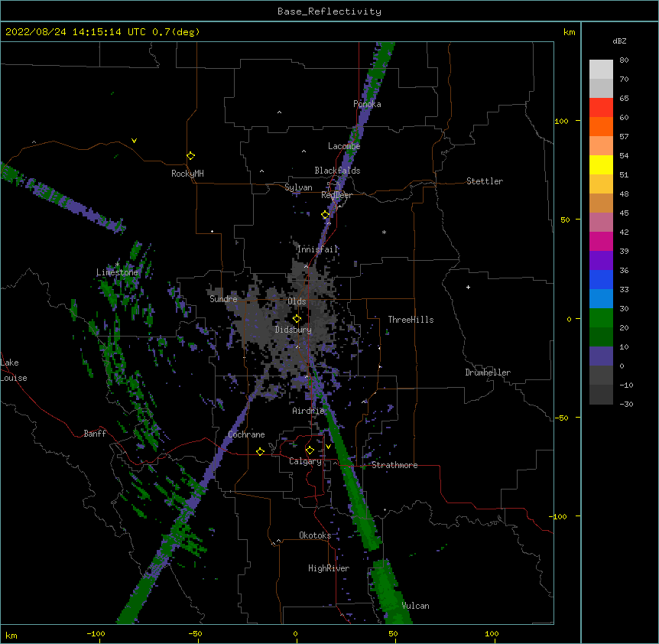659x644 pixels.
Task: Click the white asterisk marker east of Innisfail
Action: click(x=384, y=232)
